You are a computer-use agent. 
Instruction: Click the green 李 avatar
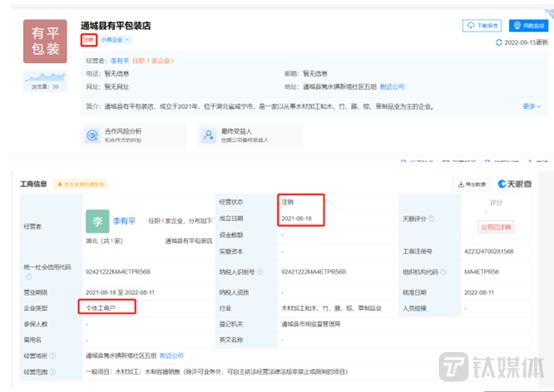click(98, 221)
